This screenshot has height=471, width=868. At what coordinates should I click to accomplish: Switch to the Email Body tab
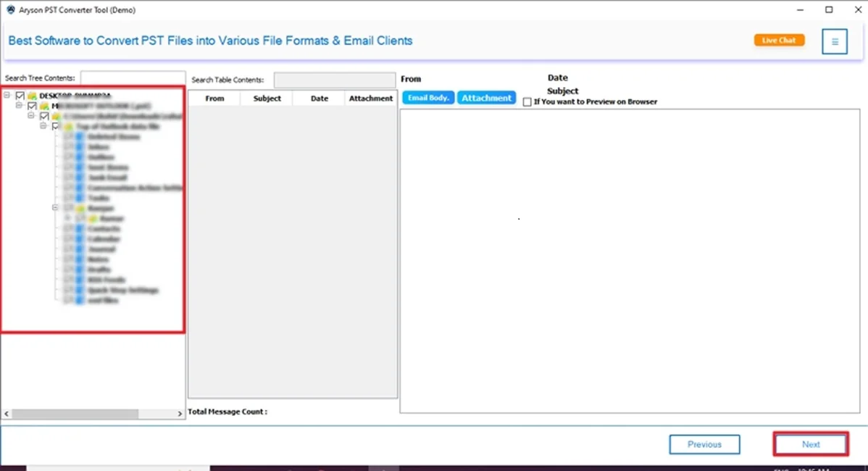(x=428, y=98)
